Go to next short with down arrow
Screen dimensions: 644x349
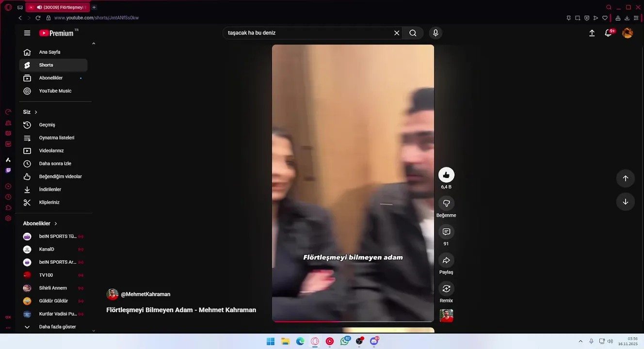(x=626, y=202)
